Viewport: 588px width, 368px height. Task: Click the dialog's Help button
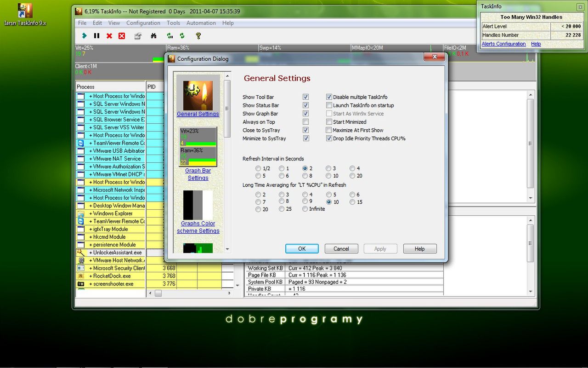tap(420, 249)
